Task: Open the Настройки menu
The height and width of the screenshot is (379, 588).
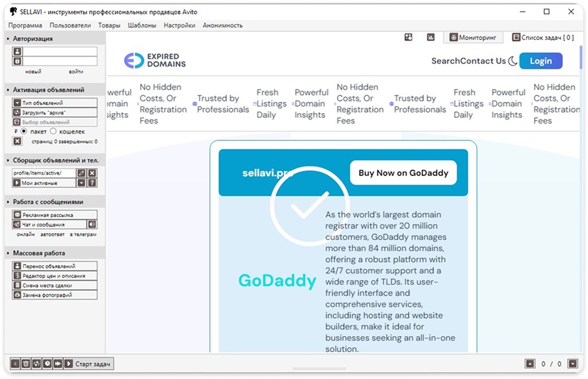Action: pos(180,26)
